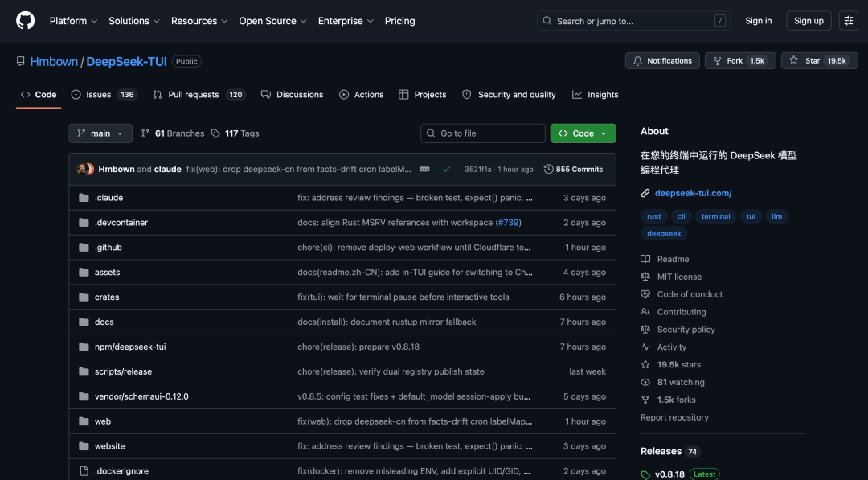Click the book icon beside Readme
This screenshot has height=480, width=868.
point(645,259)
